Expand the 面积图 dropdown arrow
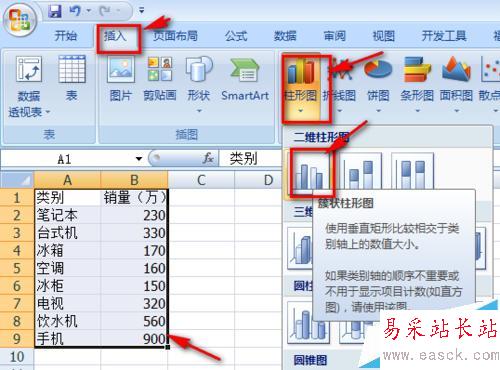The height and width of the screenshot is (370, 500). [x=457, y=111]
